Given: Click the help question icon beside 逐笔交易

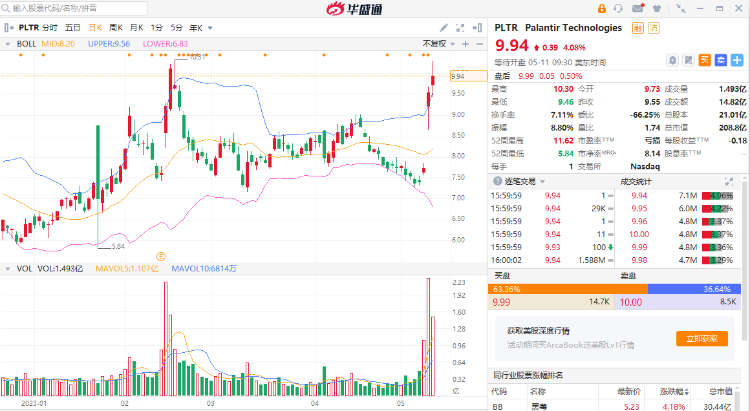Looking at the screenshot, I should pos(497,181).
